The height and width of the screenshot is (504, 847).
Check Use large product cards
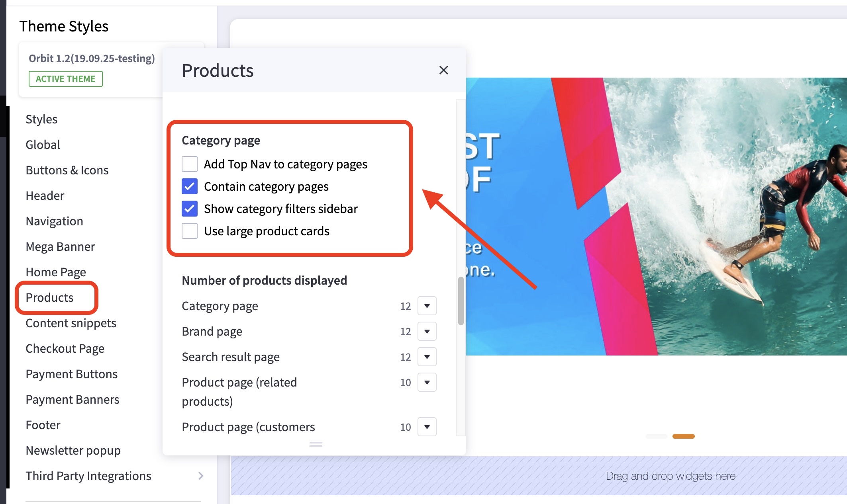pos(190,231)
